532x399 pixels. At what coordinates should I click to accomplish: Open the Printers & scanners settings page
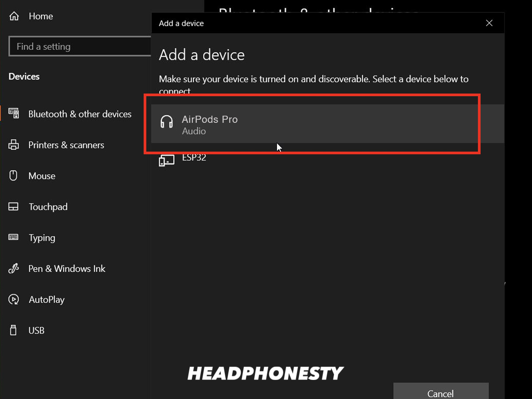pos(66,145)
